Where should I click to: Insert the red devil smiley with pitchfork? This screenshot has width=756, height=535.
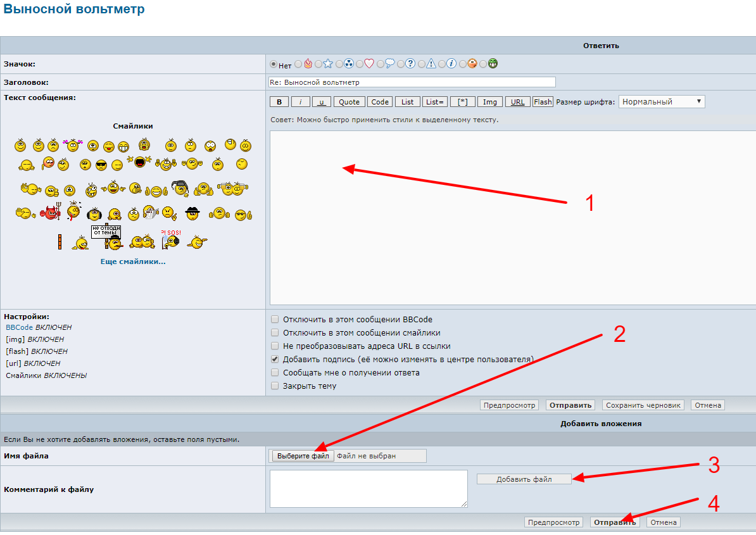51,213
